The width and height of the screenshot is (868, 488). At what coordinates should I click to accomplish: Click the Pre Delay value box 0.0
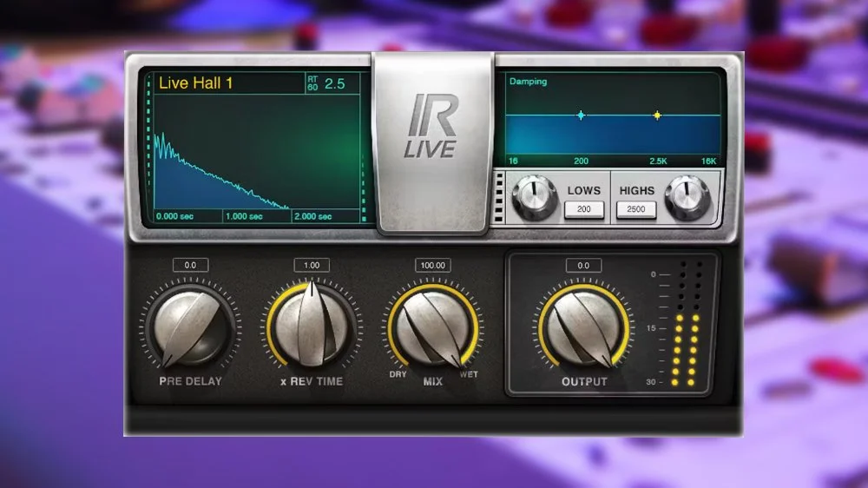pos(190,266)
